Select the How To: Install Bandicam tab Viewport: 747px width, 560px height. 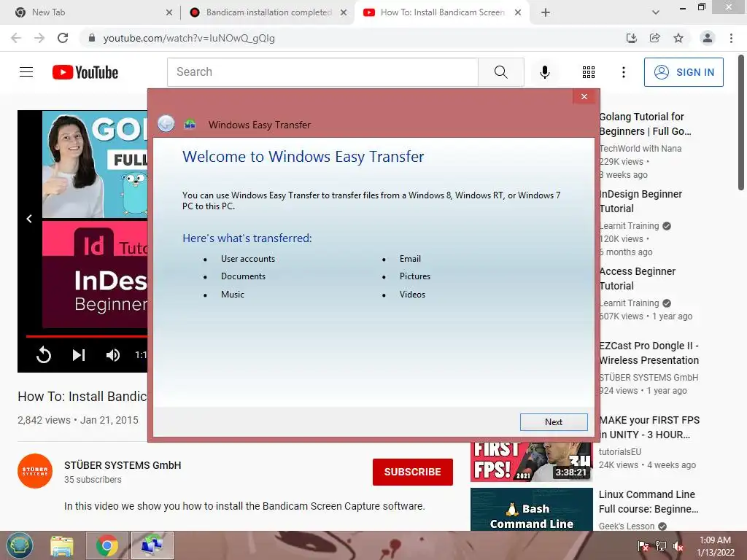[442, 12]
